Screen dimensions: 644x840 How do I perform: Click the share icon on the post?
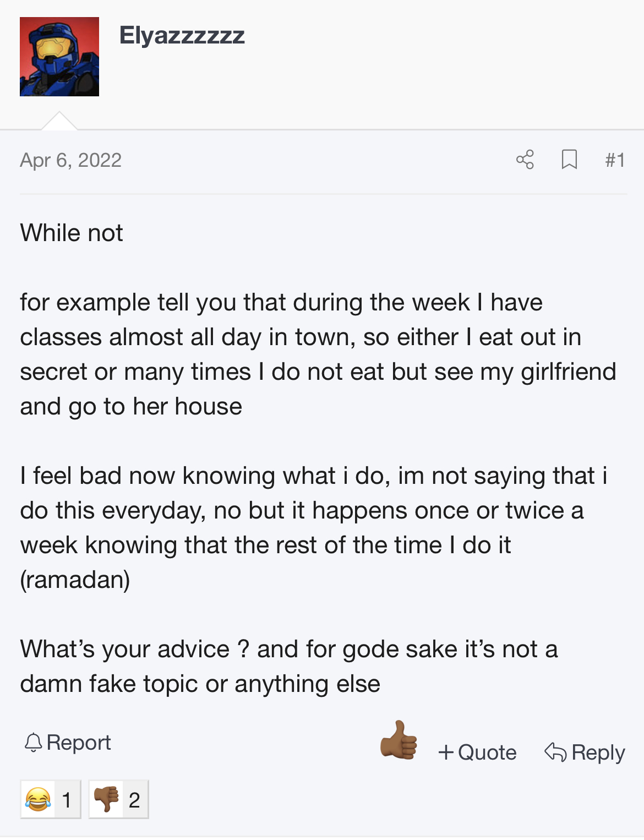coord(525,160)
